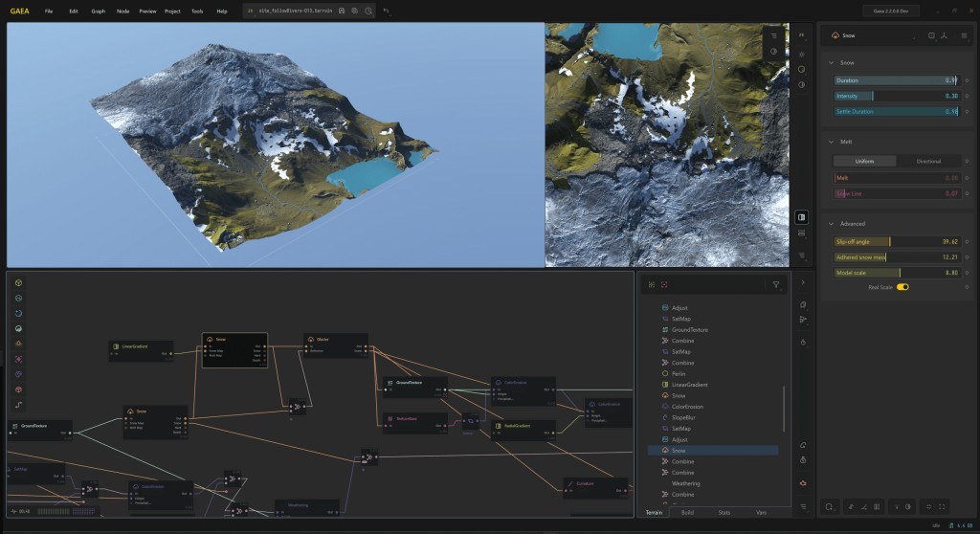
Task: Click the first cube icon in graph sidebar
Action: [x=18, y=282]
